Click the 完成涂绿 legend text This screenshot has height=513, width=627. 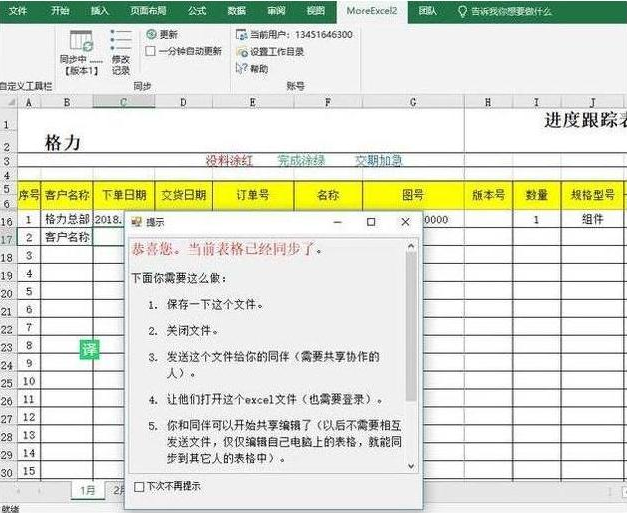point(301,161)
